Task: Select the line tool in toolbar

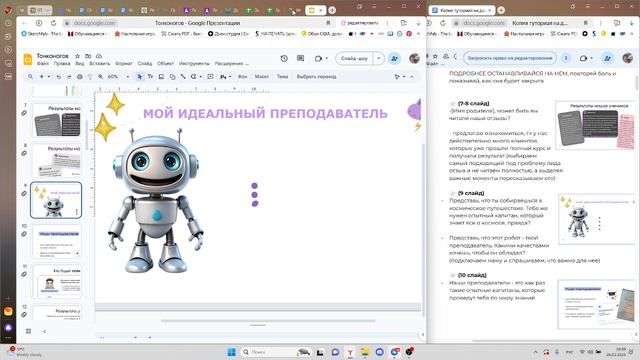Action: pos(183,76)
